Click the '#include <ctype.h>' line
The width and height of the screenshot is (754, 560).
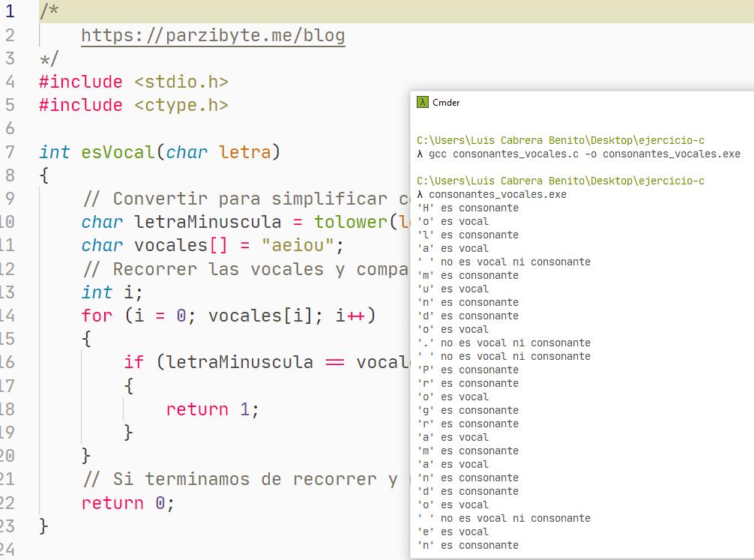coord(133,105)
